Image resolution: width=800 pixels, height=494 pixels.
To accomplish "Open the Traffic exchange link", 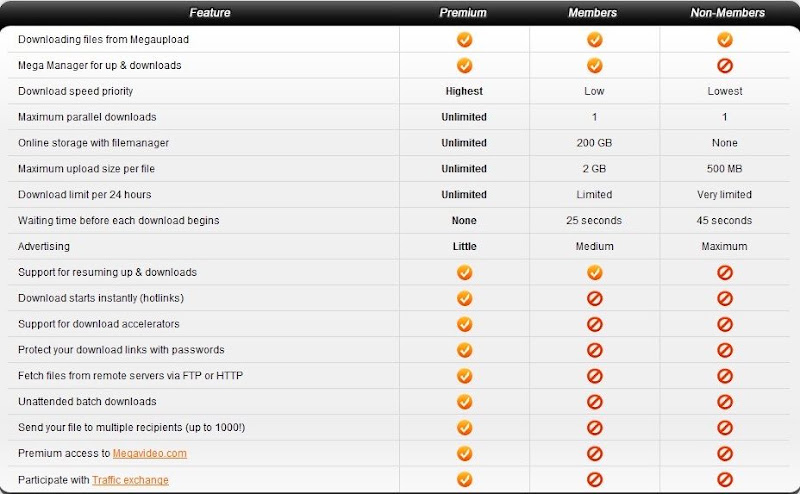I will click(x=130, y=480).
